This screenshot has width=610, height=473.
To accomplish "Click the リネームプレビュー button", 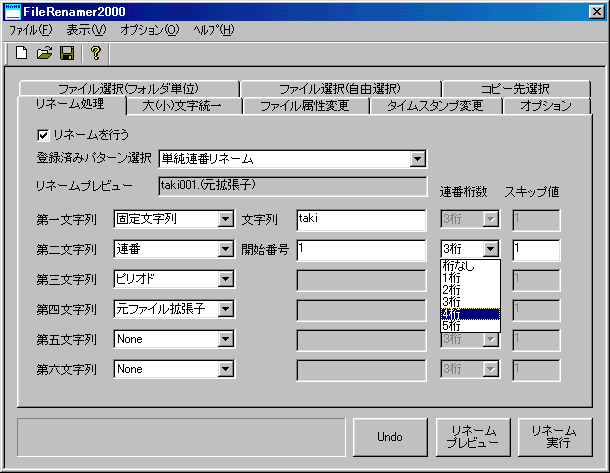I will coord(473,437).
